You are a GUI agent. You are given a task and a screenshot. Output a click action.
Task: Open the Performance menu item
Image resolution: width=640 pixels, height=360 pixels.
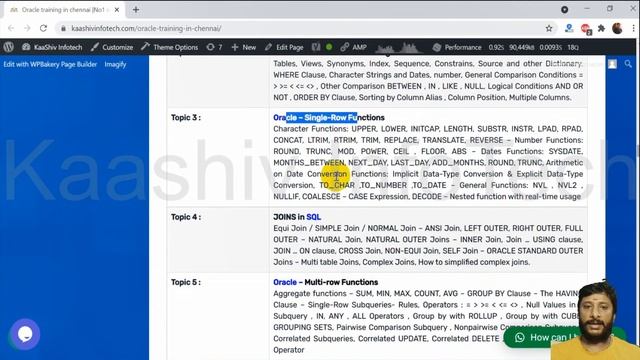457,47
